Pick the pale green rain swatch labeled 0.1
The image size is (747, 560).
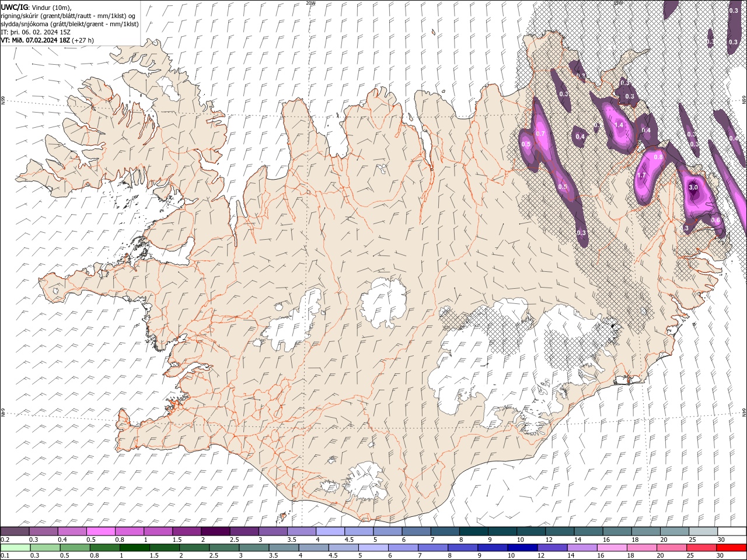15,548
